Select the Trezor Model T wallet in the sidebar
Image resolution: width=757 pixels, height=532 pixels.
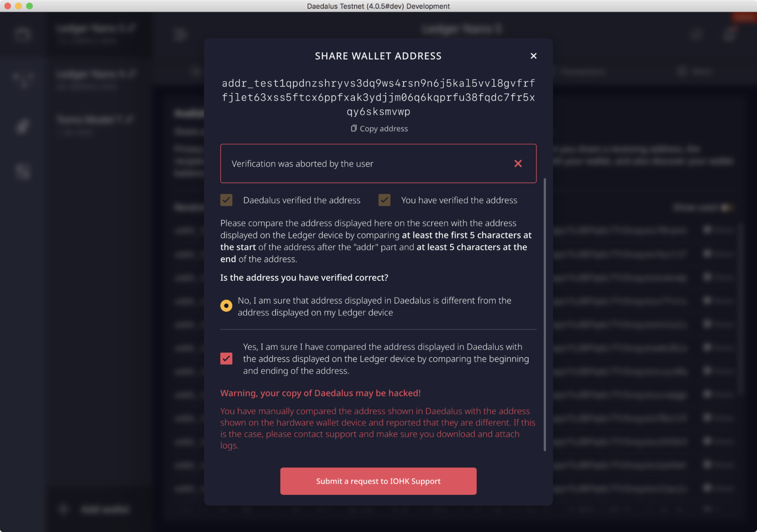(95, 120)
